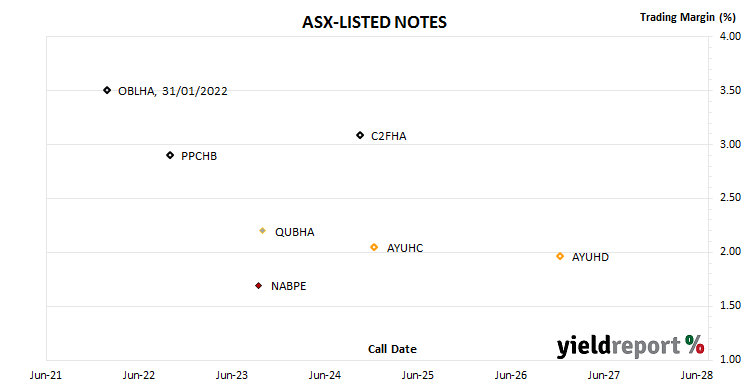Click the C2FHA text label

coord(389,136)
